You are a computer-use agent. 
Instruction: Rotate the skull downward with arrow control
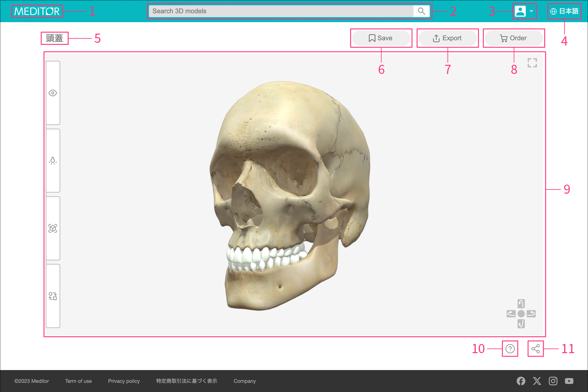click(521, 324)
